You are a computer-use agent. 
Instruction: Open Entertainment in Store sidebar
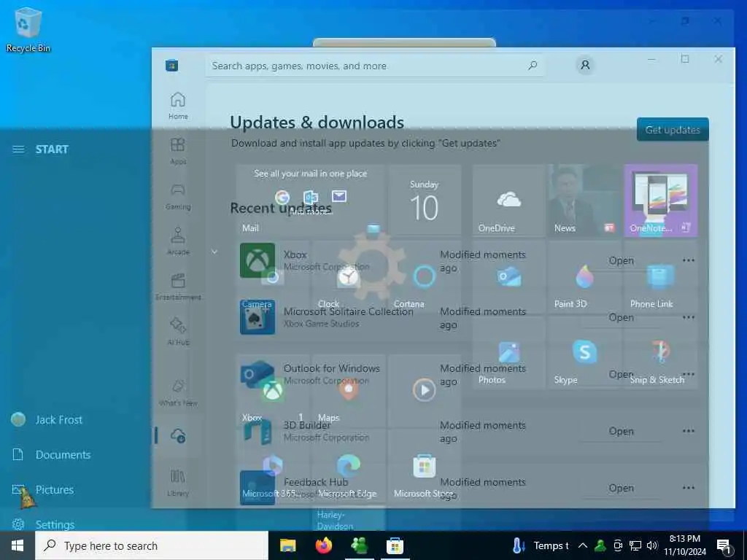[178, 287]
